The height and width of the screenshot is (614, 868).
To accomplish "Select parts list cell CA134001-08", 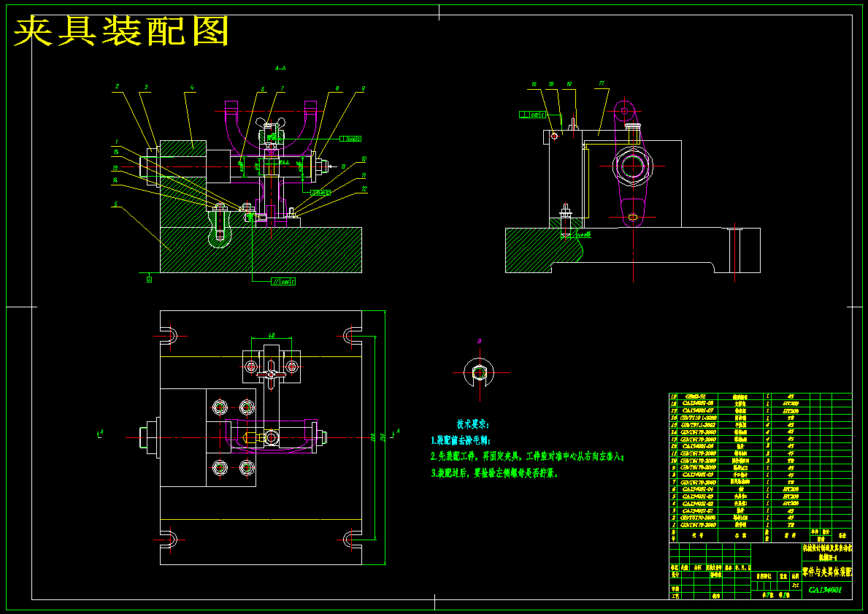I will point(697,404).
